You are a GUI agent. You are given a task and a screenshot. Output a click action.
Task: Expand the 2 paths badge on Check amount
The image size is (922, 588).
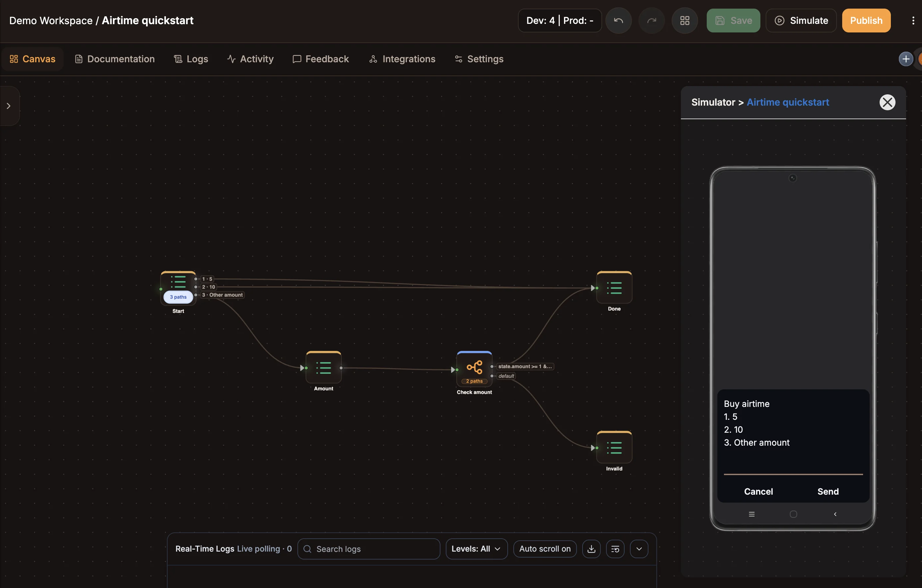click(474, 381)
